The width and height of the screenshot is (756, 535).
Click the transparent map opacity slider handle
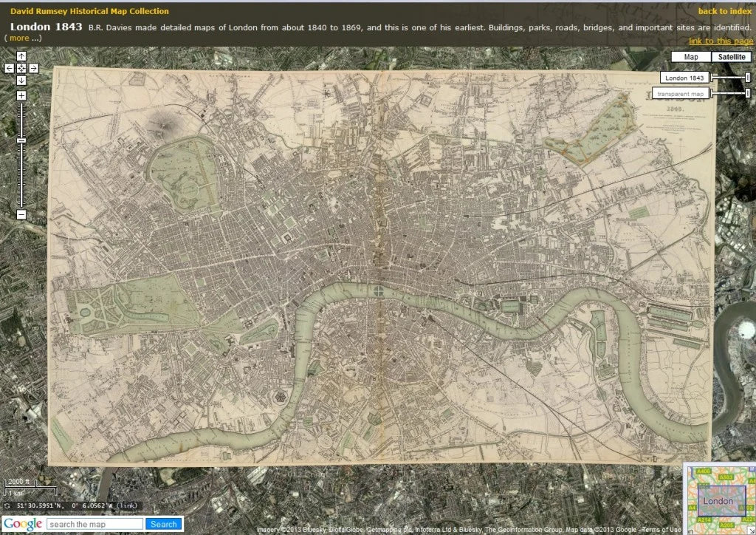click(748, 94)
